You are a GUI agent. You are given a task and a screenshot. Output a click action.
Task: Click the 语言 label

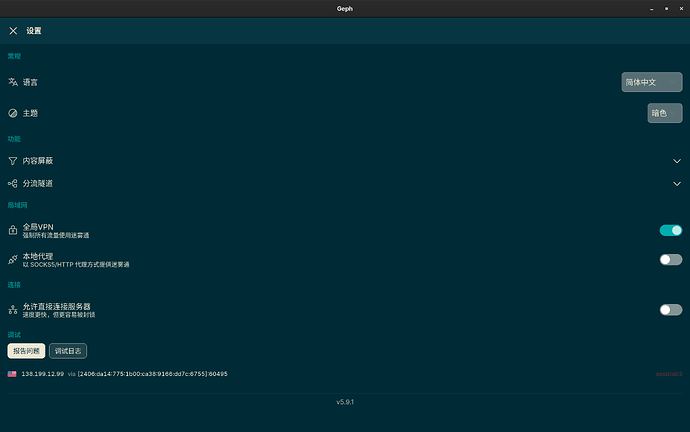[30, 82]
